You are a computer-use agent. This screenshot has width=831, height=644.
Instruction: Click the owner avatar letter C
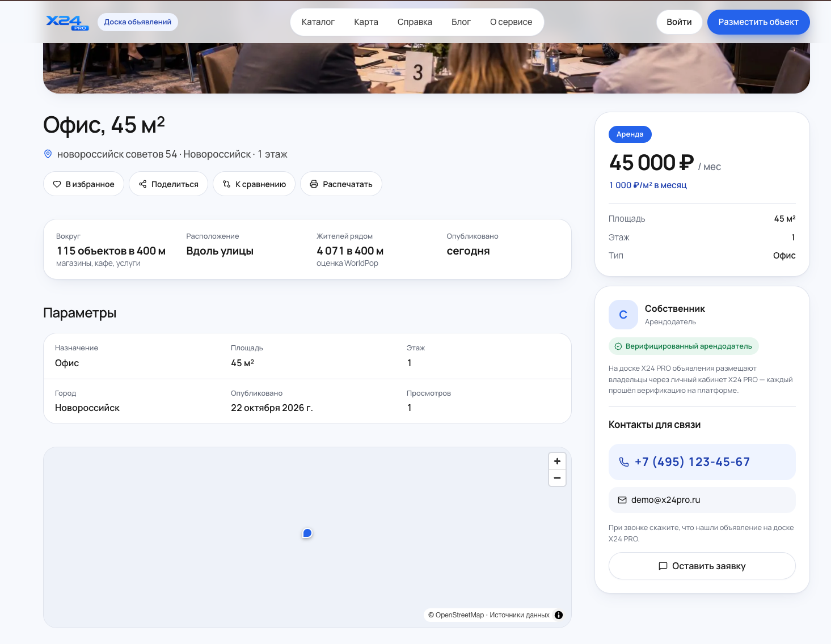click(x=623, y=315)
